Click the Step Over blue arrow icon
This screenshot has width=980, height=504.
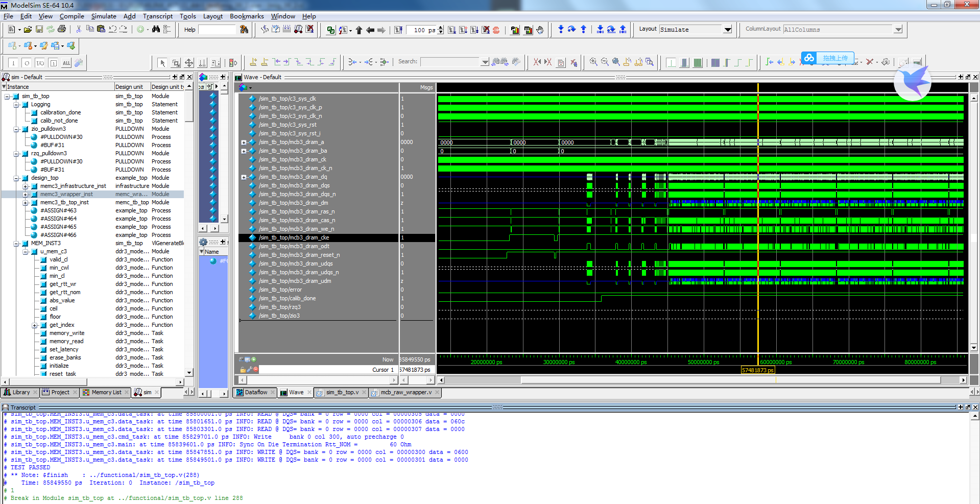click(572, 30)
